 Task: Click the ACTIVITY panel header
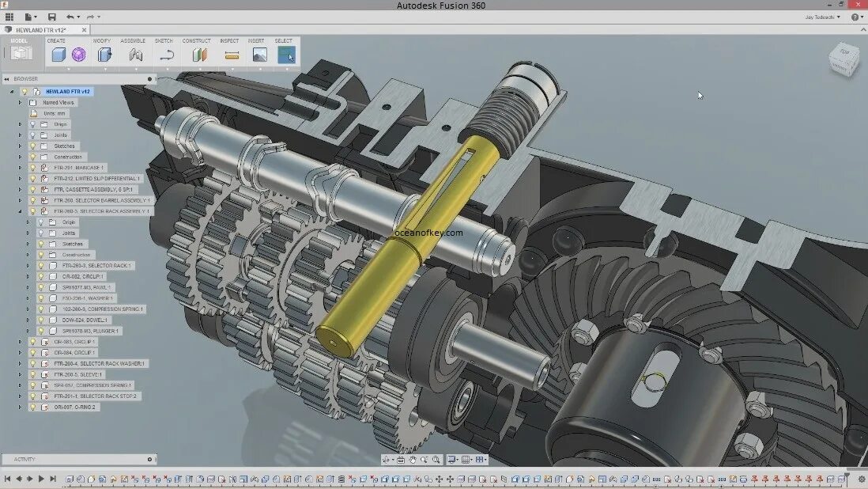pos(79,459)
